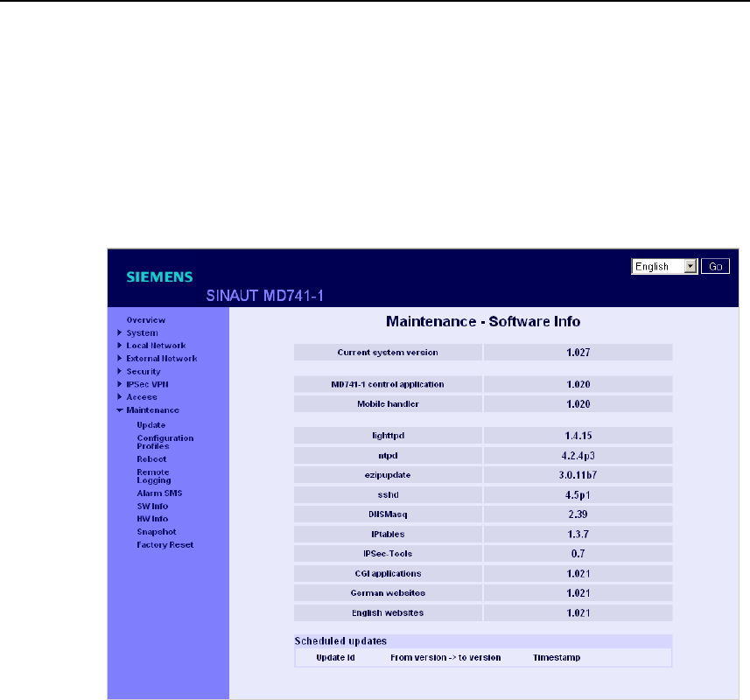Expand the System menu arrow
This screenshot has height=700, width=750.
point(120,332)
